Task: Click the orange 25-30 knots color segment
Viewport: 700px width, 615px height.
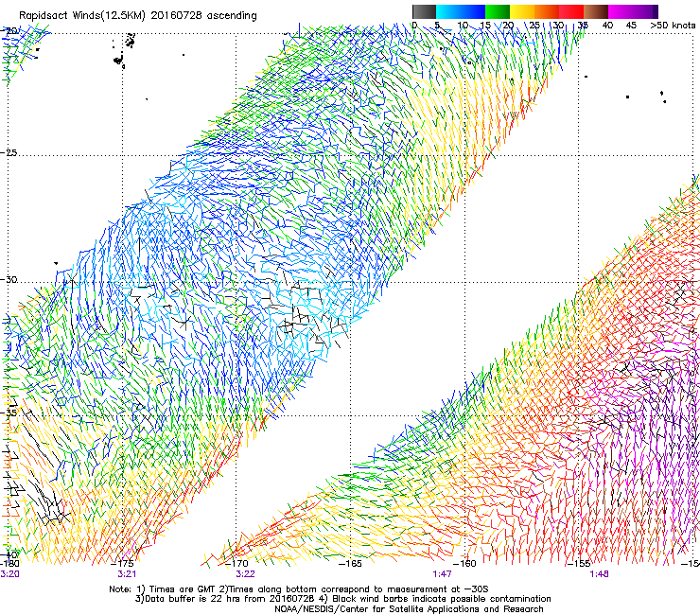Action: click(x=547, y=11)
